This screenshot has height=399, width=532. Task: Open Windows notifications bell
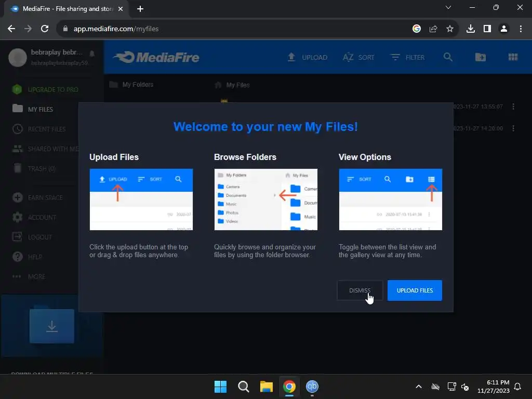point(518,387)
